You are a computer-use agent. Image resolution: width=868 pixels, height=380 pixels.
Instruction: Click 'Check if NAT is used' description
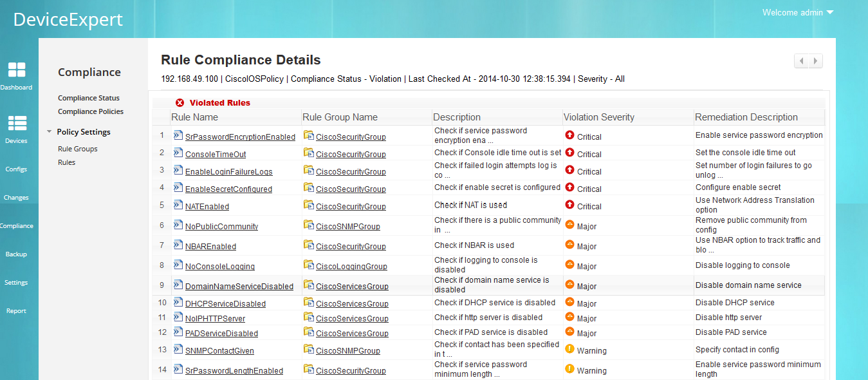[471, 205]
